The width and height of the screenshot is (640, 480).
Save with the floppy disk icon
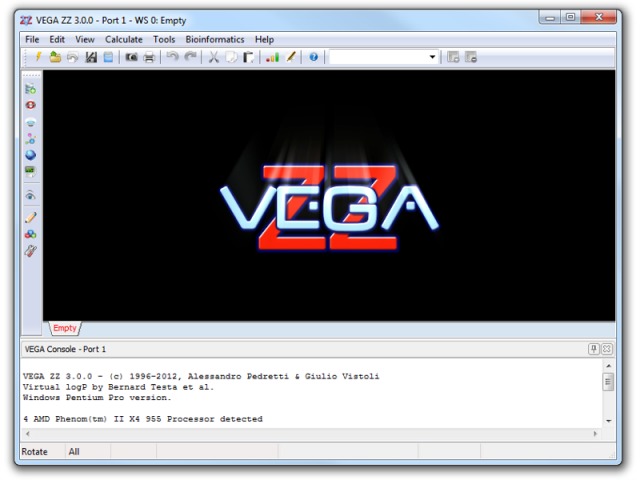91,57
